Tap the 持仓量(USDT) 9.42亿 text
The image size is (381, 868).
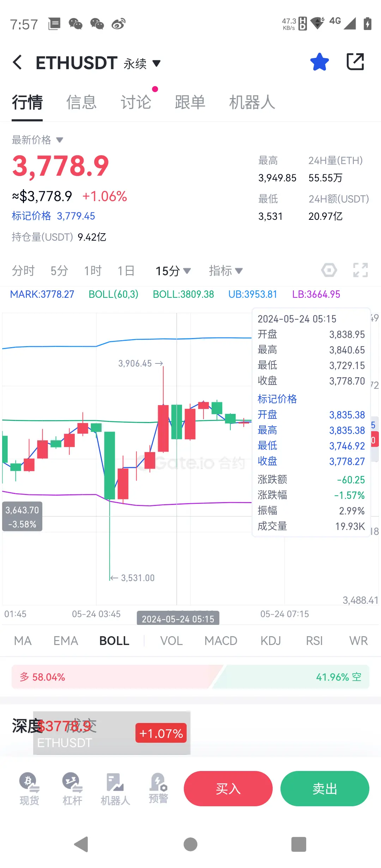coord(59,237)
